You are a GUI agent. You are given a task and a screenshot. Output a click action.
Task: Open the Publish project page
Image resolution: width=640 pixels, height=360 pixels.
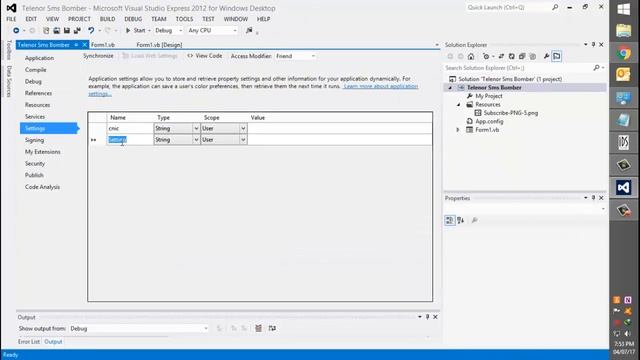[34, 175]
